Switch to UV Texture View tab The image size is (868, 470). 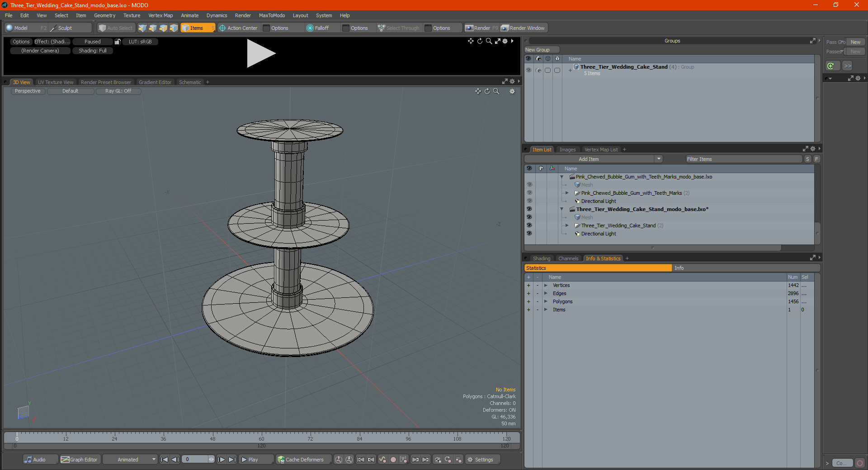[x=56, y=82]
